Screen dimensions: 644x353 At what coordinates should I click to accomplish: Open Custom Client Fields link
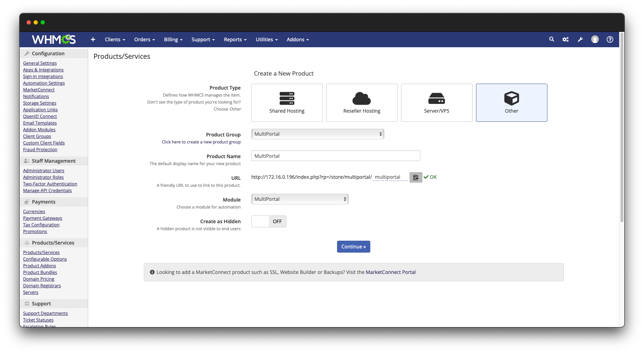coord(44,143)
